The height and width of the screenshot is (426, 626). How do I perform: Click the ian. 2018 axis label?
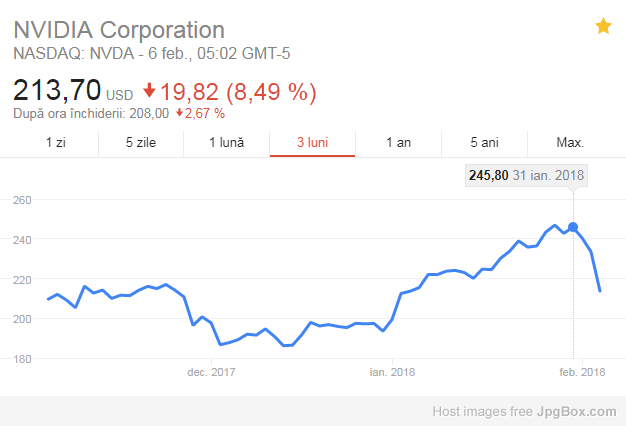(392, 372)
